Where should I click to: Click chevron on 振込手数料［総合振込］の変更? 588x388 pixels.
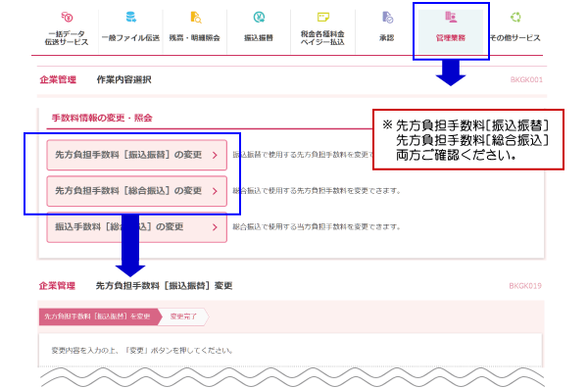(215, 227)
